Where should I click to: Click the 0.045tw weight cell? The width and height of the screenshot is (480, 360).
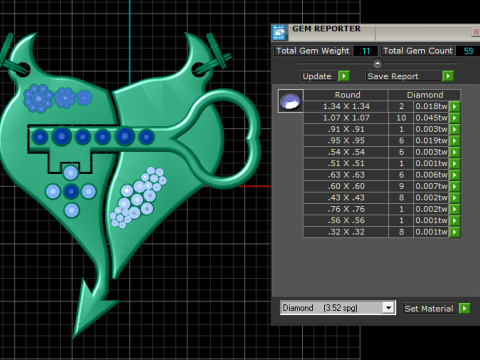point(431,118)
